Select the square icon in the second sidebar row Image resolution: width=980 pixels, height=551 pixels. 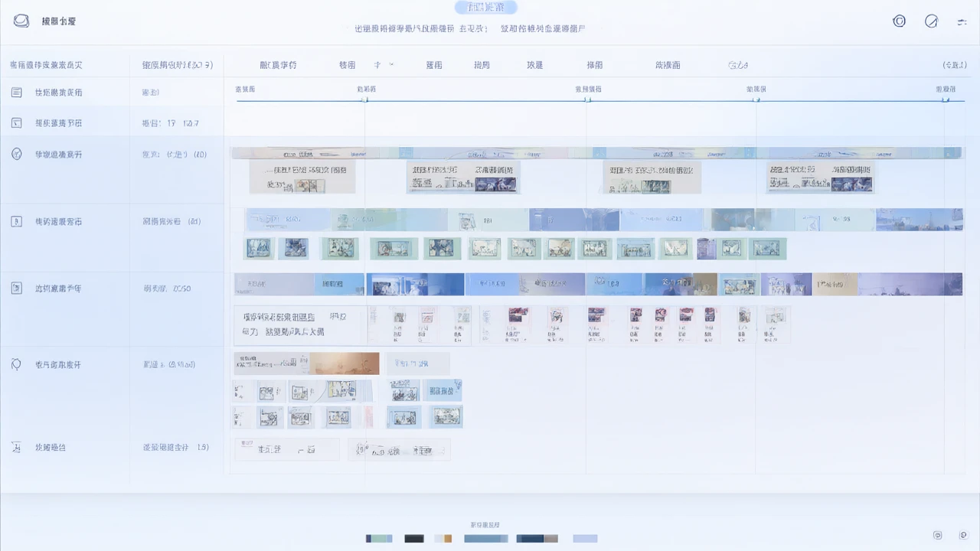point(16,123)
